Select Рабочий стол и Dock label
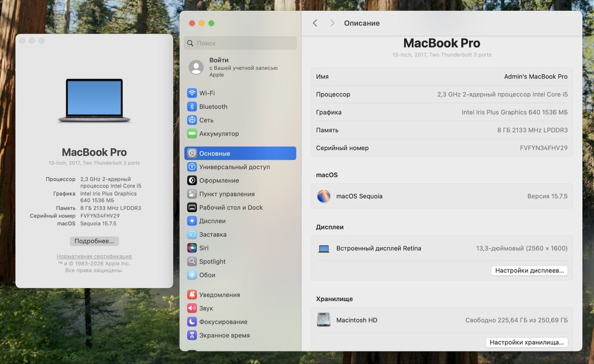 point(231,207)
